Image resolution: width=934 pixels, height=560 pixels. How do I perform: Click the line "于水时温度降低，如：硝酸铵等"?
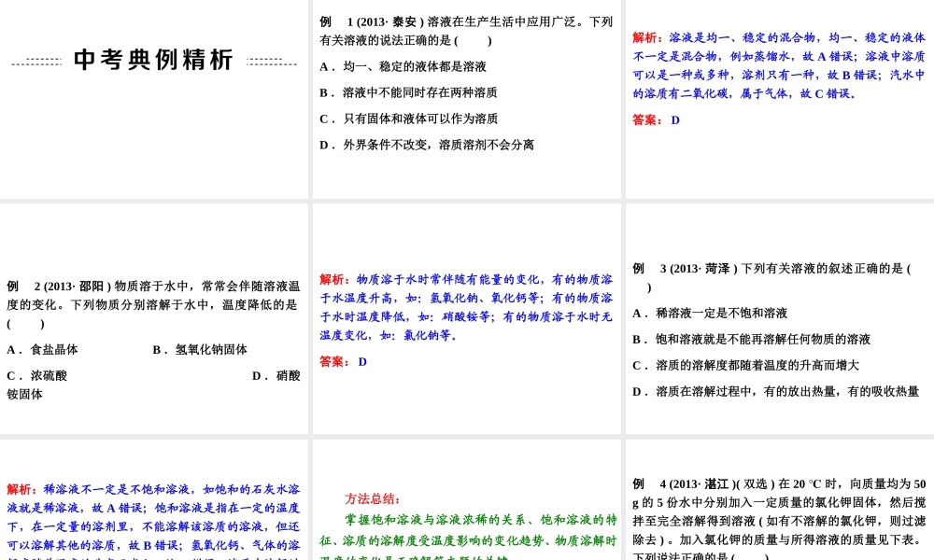point(405,316)
